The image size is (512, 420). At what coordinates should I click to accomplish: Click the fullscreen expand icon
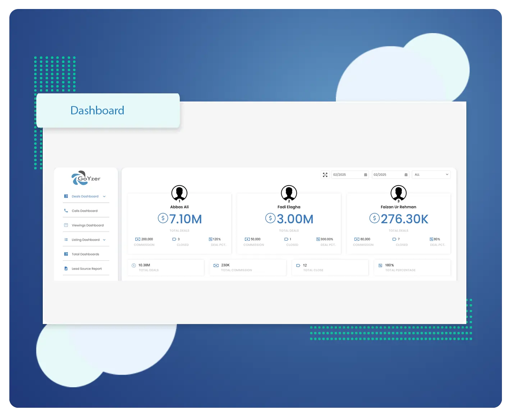point(325,175)
